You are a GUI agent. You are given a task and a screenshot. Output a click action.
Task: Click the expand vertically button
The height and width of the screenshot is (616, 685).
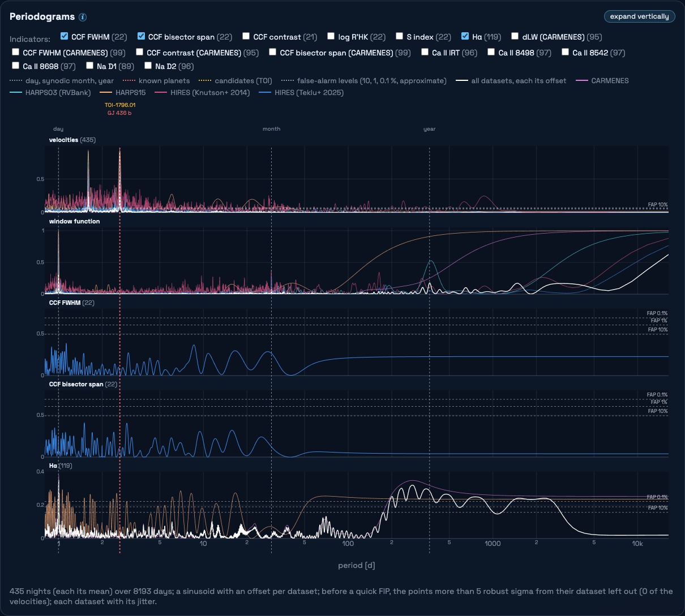640,16
